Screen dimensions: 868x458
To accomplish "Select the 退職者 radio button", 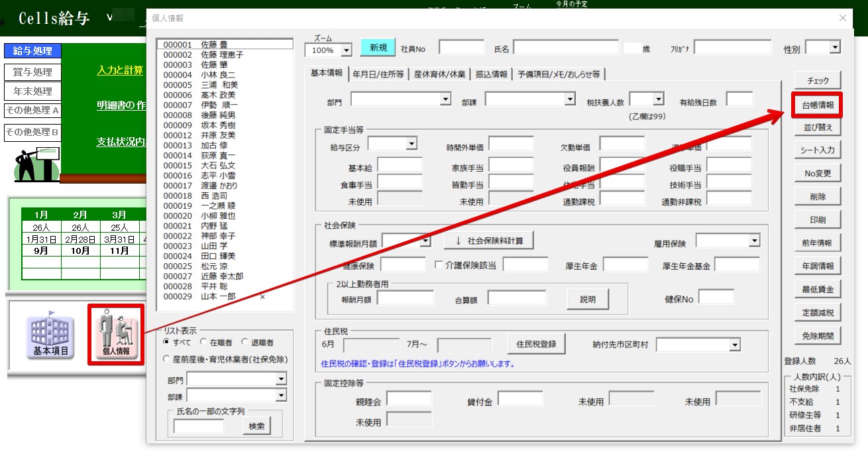I will [245, 343].
